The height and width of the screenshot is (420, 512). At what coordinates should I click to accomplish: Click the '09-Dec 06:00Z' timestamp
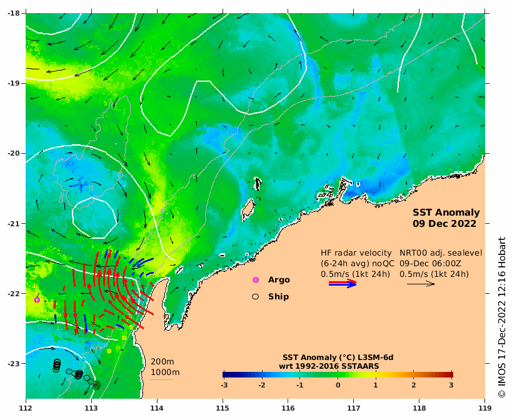pyautogui.click(x=430, y=263)
